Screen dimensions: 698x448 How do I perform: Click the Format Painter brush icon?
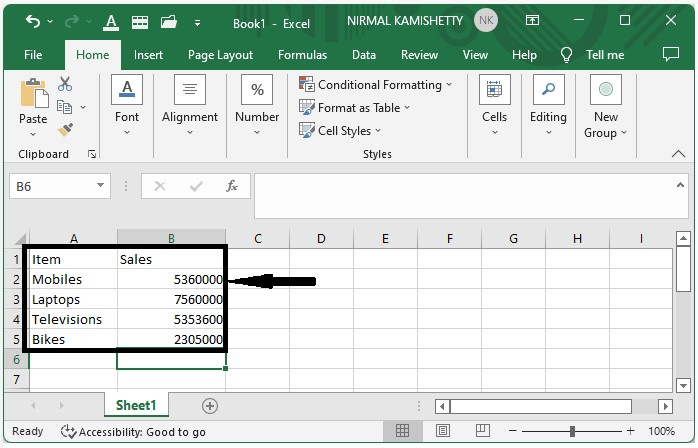tap(65, 129)
